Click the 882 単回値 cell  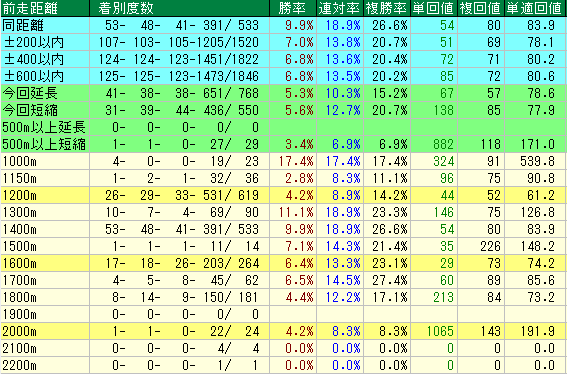[x=443, y=144]
